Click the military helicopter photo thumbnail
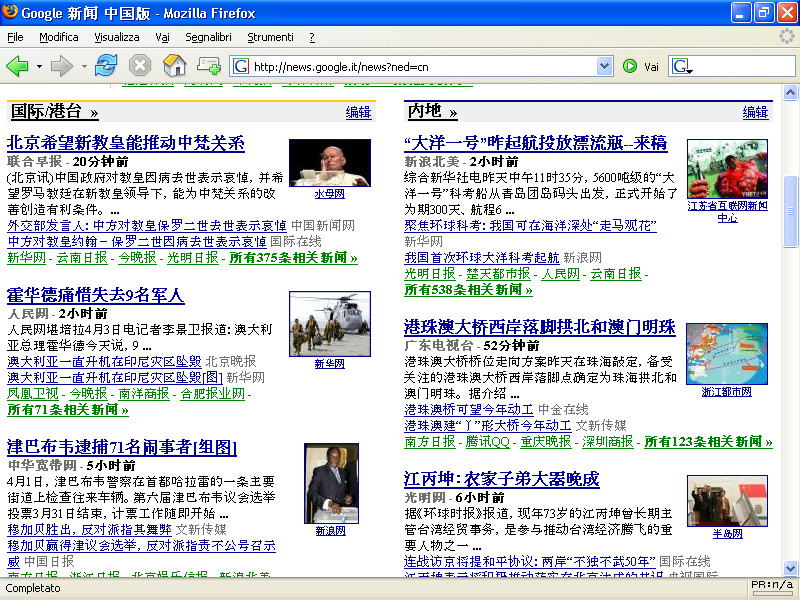Image resolution: width=800 pixels, height=600 pixels. 330,324
